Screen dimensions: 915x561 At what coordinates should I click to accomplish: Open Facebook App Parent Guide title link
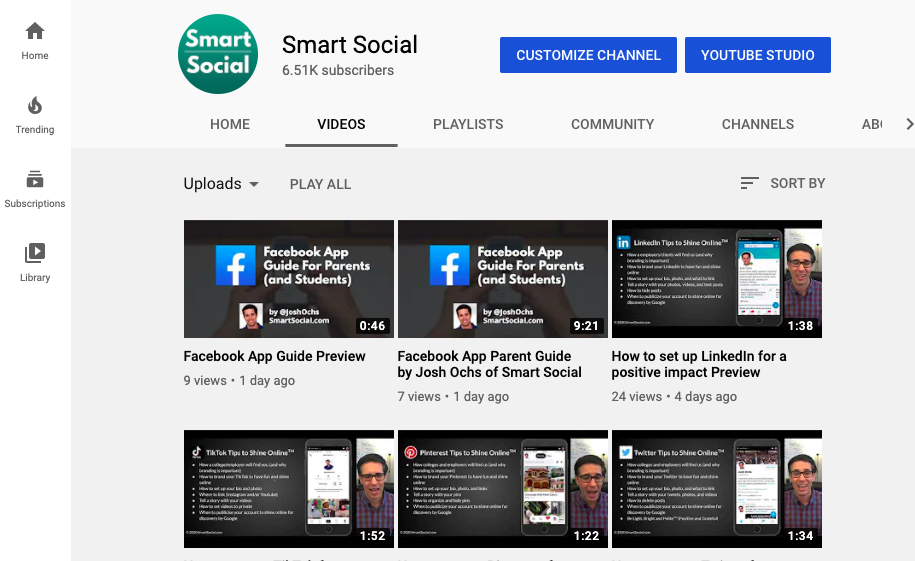490,364
